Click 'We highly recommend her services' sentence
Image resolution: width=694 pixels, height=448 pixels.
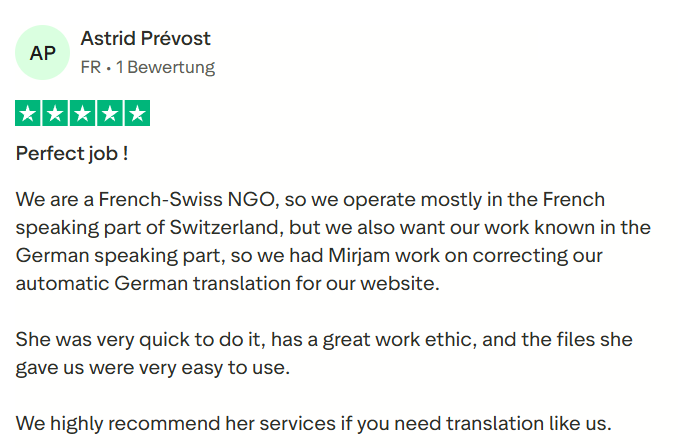176,423
